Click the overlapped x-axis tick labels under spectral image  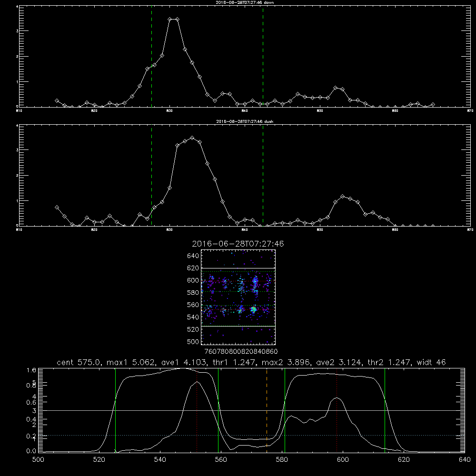click(241, 352)
